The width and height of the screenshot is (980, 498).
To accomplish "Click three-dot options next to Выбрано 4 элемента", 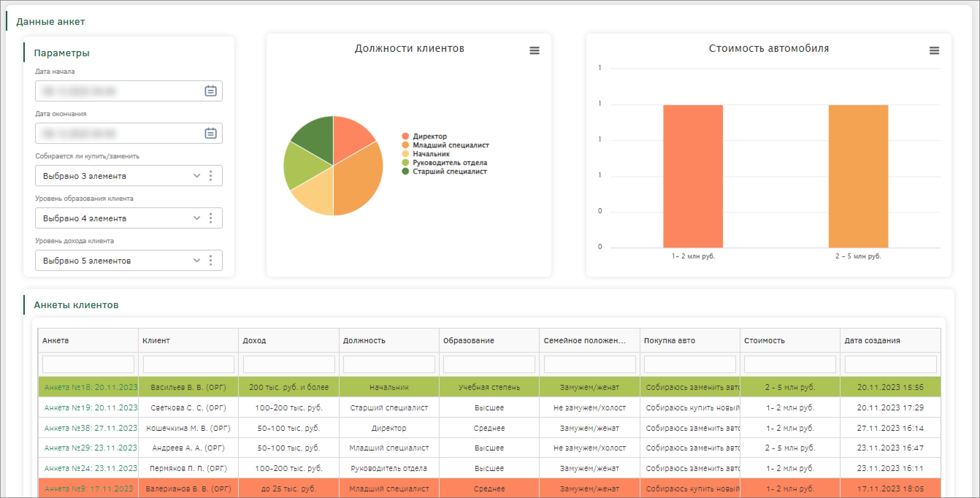I will click(211, 218).
